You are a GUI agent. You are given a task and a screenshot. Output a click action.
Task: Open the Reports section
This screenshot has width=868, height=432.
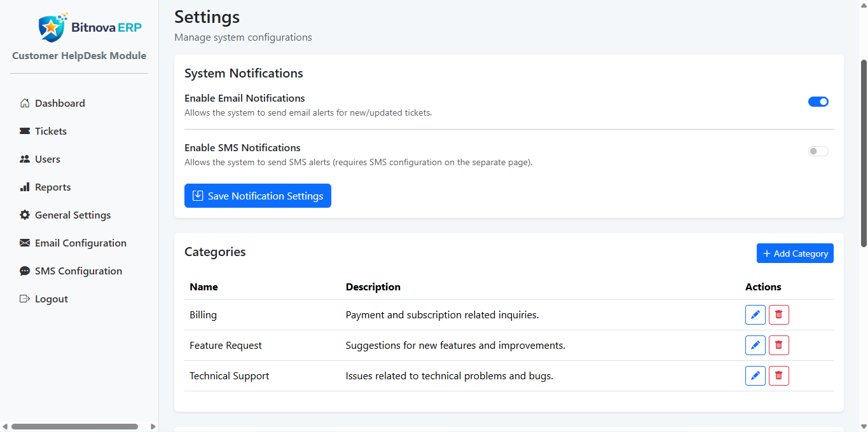click(52, 187)
